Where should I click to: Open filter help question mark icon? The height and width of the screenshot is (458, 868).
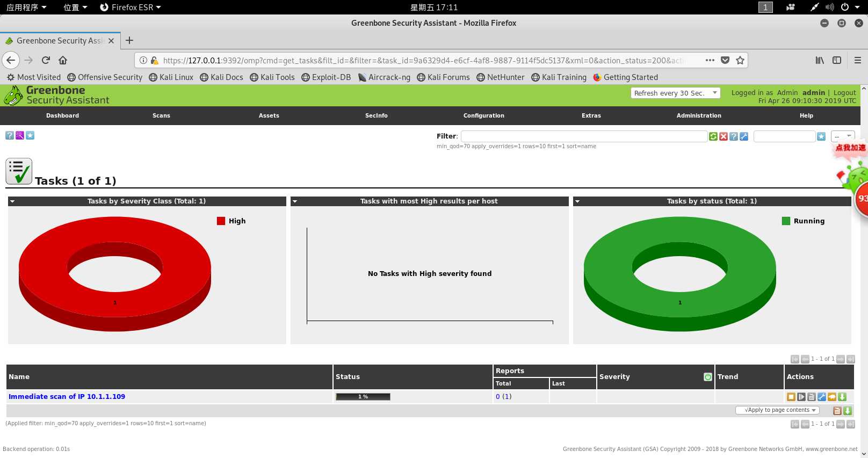[x=734, y=136]
